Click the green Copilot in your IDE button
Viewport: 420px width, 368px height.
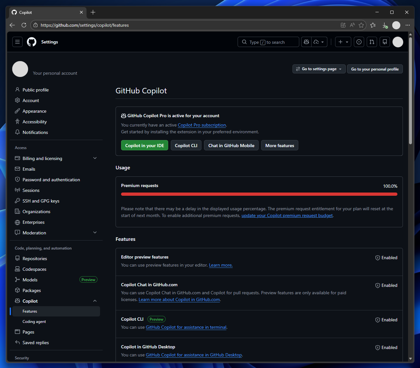click(x=144, y=146)
